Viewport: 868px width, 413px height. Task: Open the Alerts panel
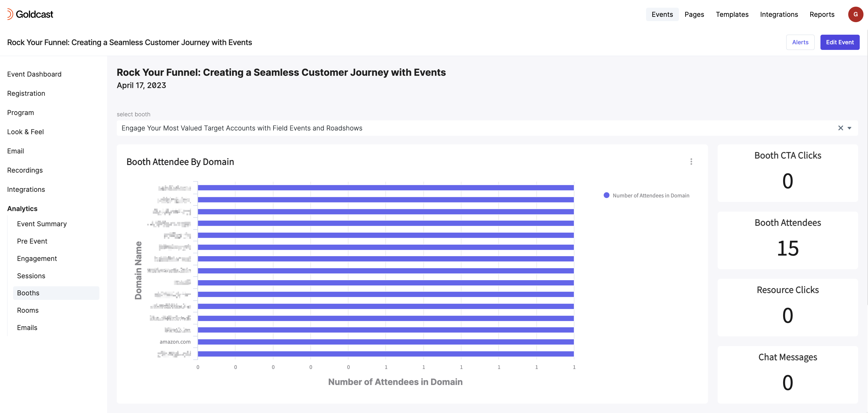coord(800,42)
